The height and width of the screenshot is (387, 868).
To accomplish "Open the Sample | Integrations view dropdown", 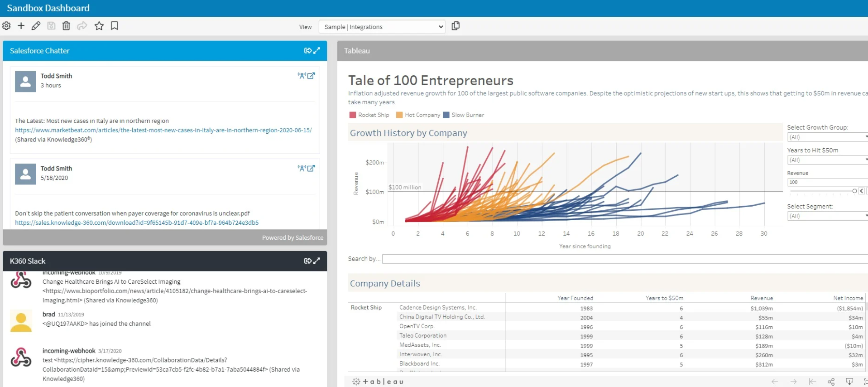I will click(382, 27).
